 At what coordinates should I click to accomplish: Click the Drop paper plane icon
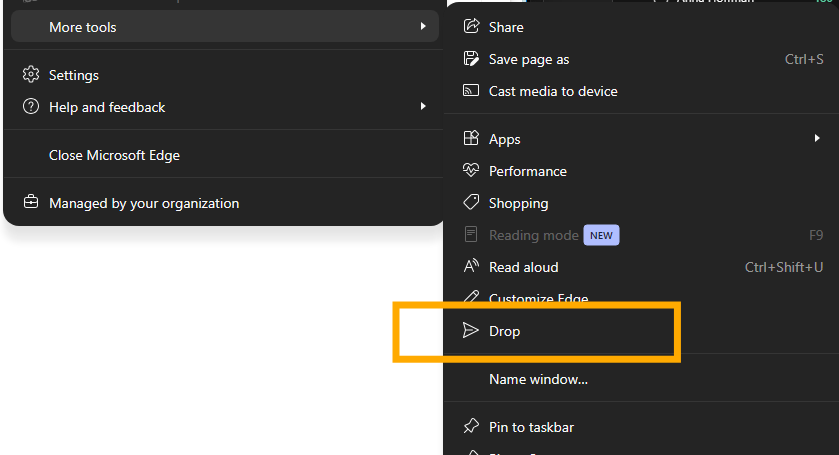click(x=471, y=330)
